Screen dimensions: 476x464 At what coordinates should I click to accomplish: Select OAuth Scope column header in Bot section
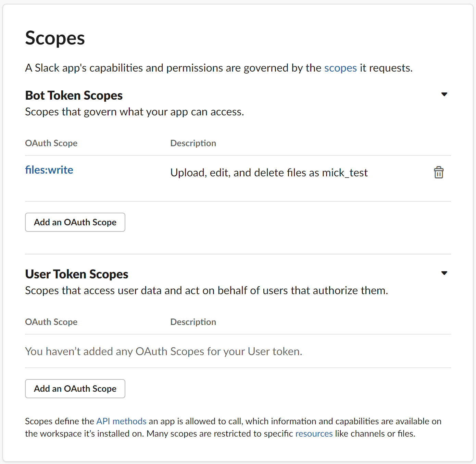[51, 143]
